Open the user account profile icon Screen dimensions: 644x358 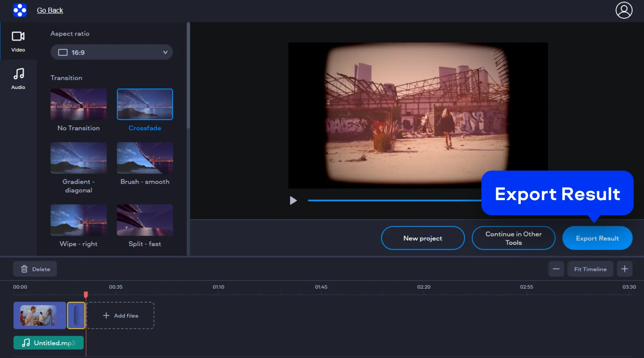624,10
